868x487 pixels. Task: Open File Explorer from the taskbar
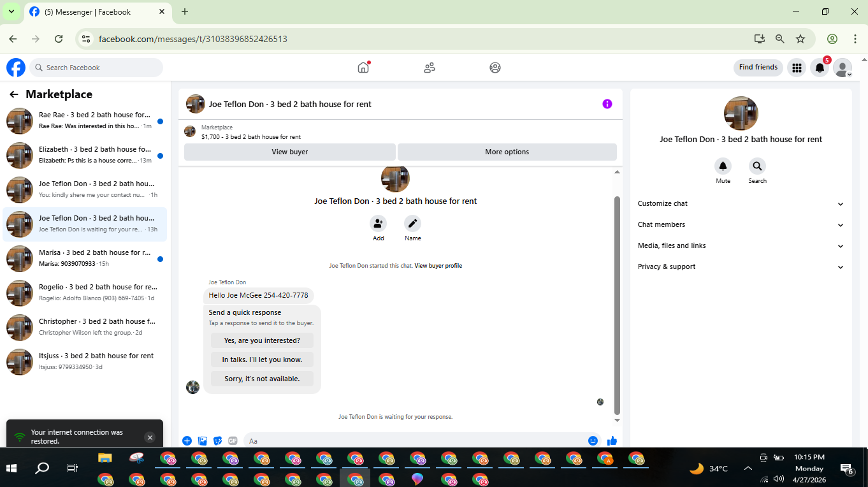click(x=105, y=458)
